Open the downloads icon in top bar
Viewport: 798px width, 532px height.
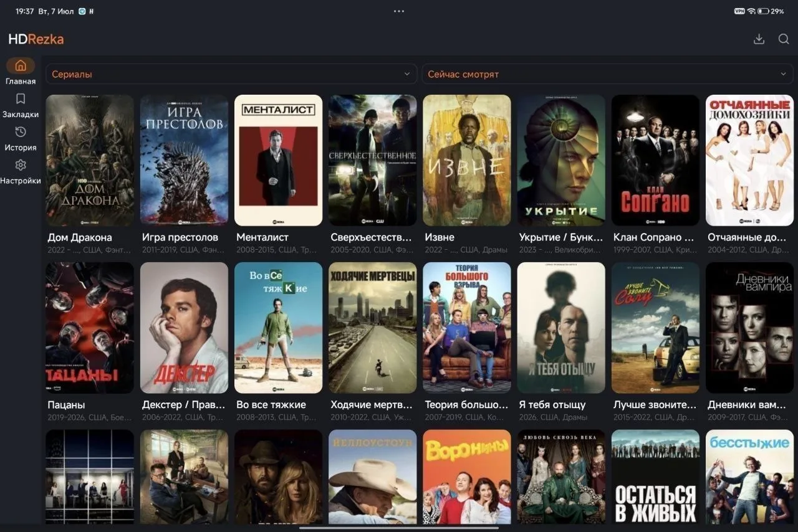[x=759, y=39]
